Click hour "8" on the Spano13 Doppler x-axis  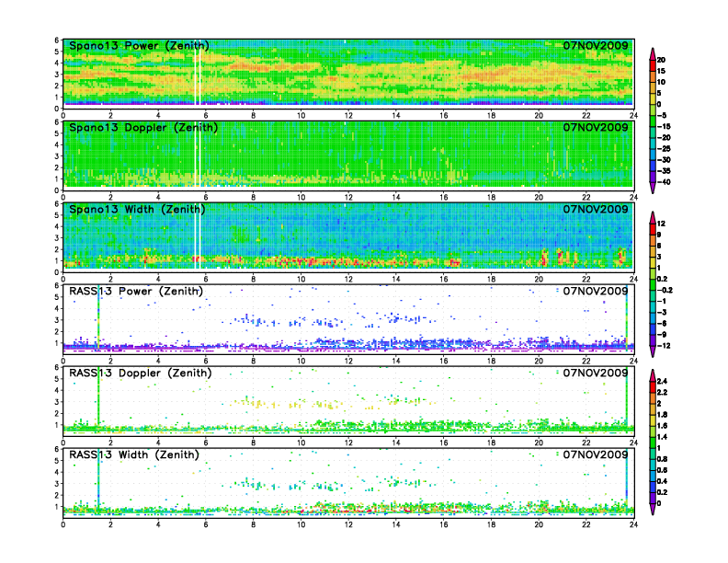[253, 198]
